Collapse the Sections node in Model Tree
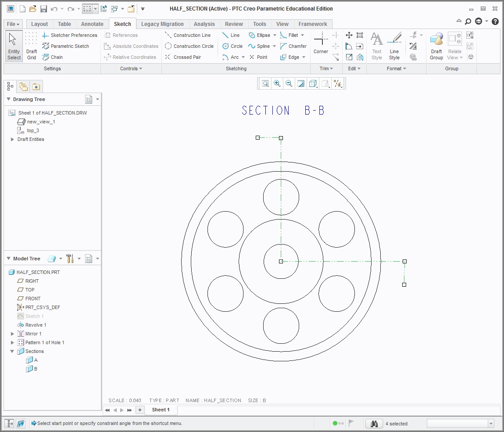 click(12, 351)
